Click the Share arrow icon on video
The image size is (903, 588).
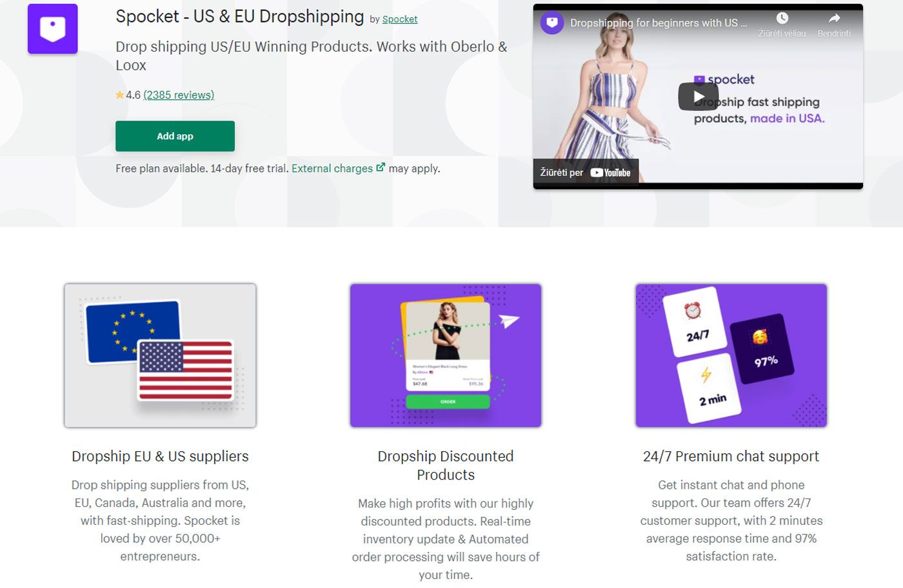pos(834,18)
